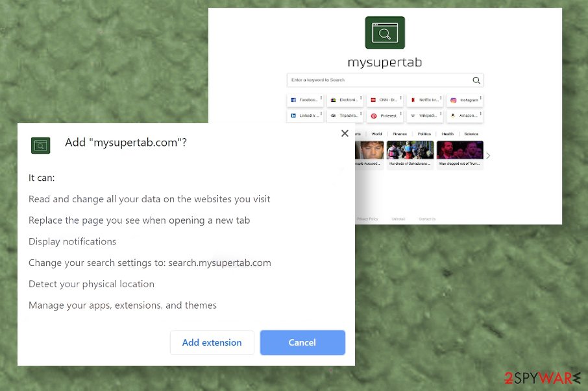This screenshot has width=588, height=391.
Task: Show next news stories with right chevron
Action: click(x=488, y=156)
